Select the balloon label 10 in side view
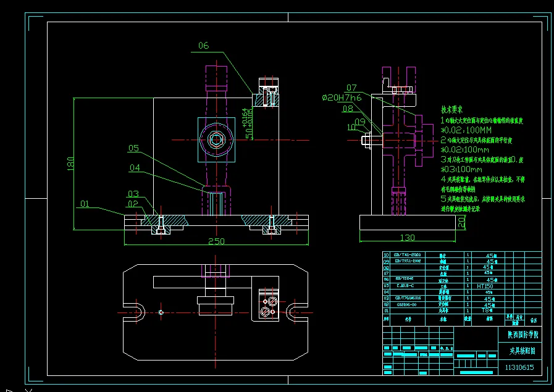 (351, 127)
